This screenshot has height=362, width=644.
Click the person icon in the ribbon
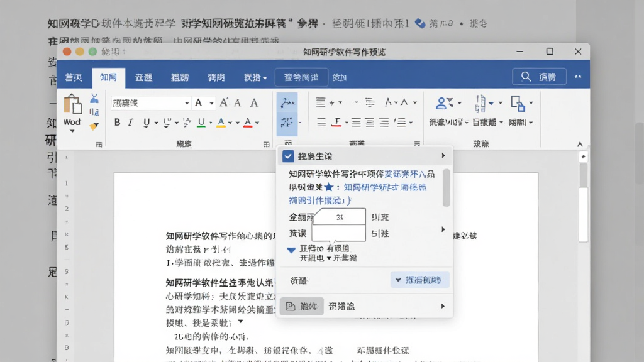tap(441, 103)
